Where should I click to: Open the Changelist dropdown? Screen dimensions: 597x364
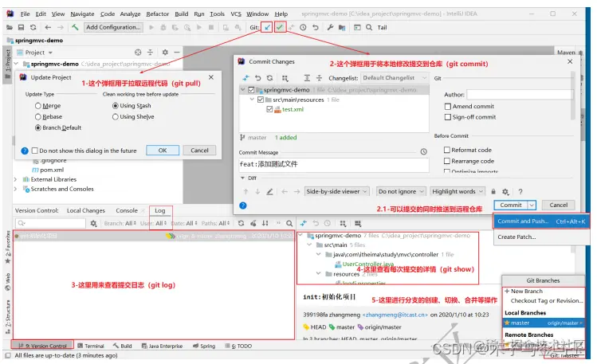coord(395,78)
